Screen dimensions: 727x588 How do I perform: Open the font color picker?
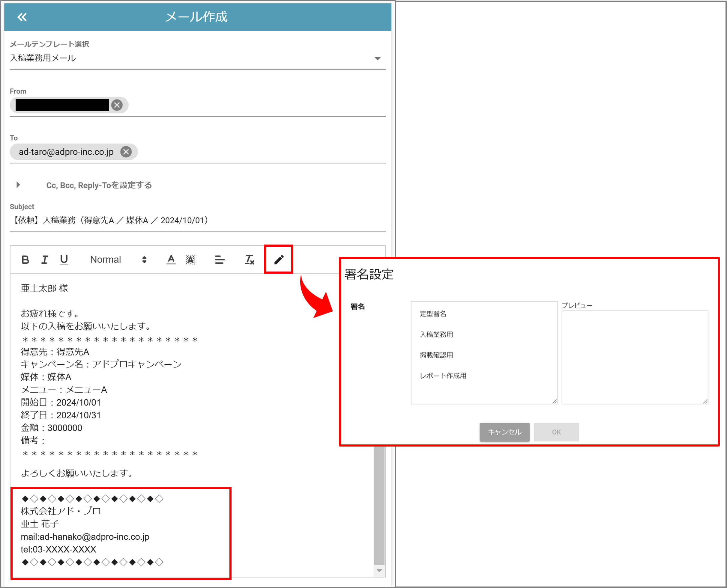[x=171, y=260]
